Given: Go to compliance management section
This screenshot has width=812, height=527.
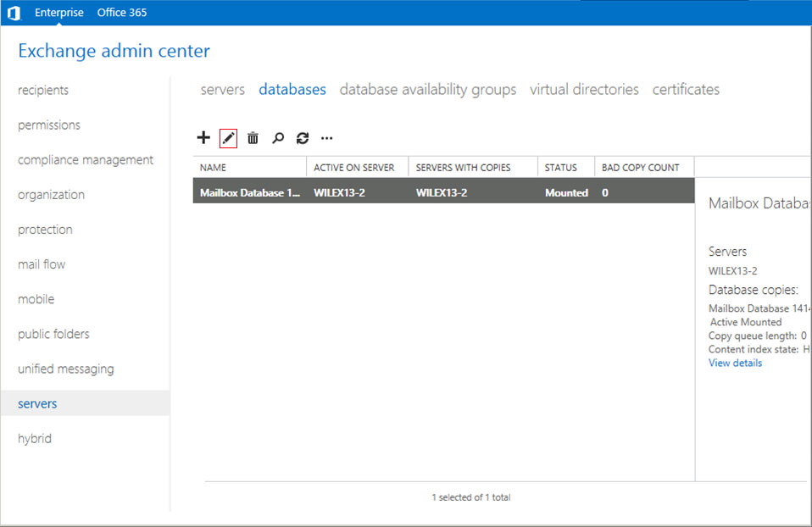Looking at the screenshot, I should (86, 160).
